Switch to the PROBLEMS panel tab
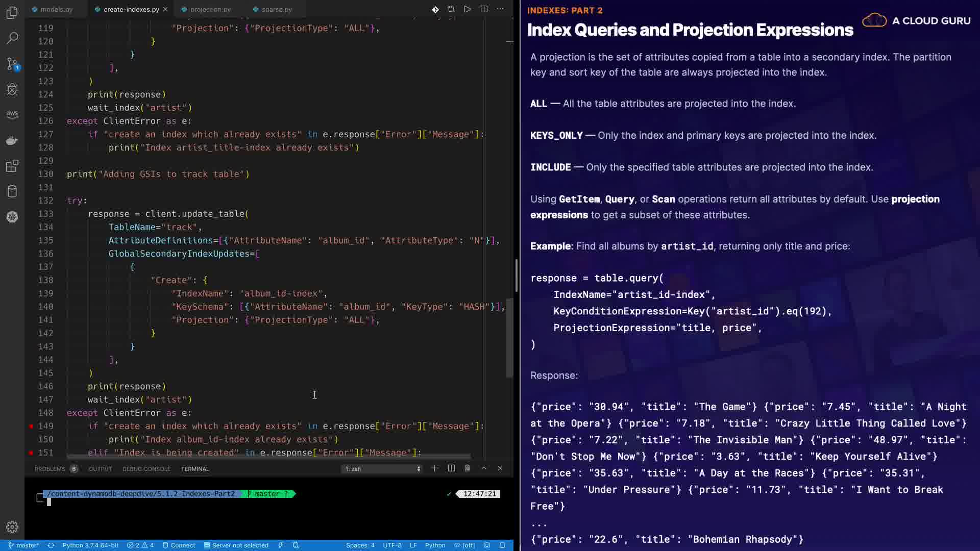Viewport: 980px width, 551px height. (50, 469)
